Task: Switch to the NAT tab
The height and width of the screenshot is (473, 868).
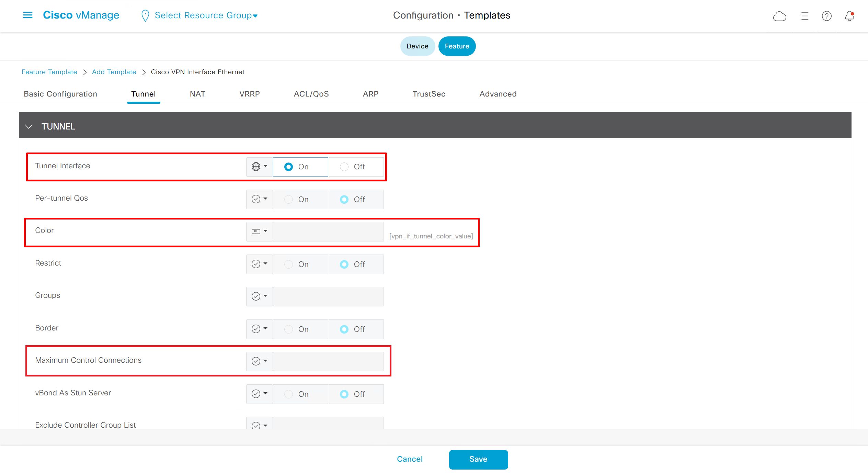Action: [x=197, y=94]
